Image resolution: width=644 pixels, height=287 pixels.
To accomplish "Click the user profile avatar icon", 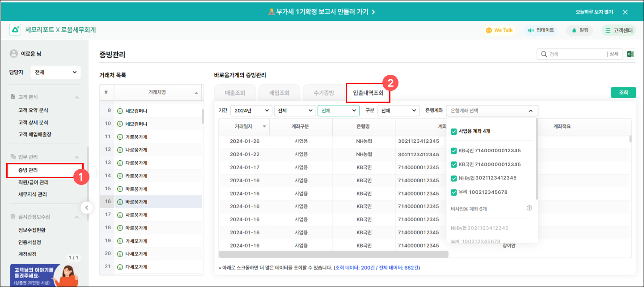I will 14,54.
